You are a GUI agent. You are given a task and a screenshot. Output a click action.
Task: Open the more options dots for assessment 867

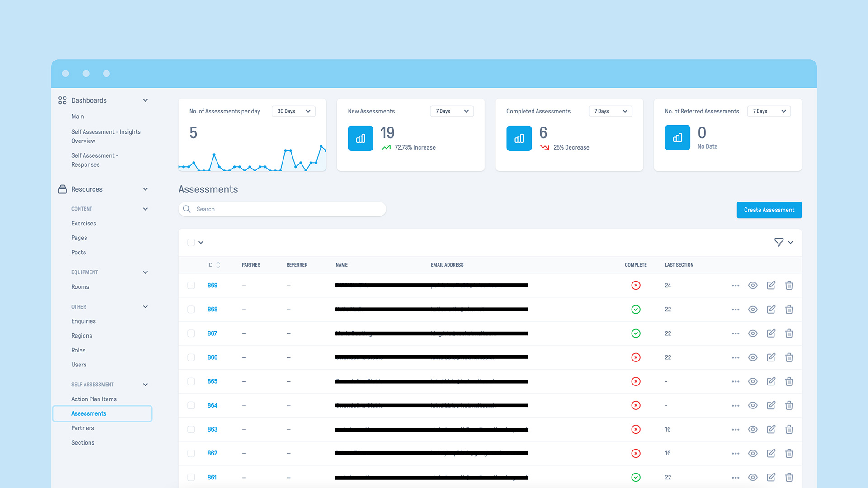(736, 333)
